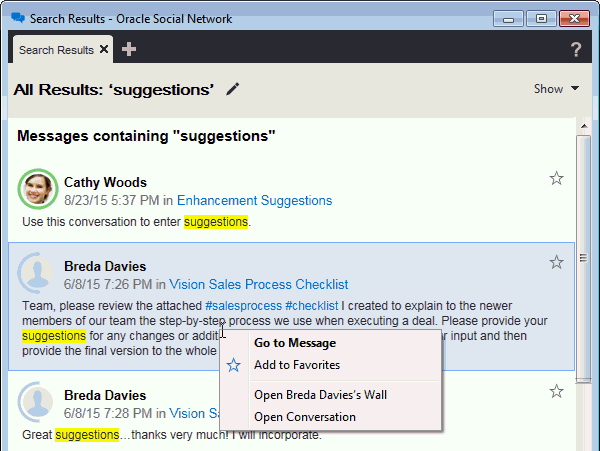This screenshot has height=451, width=600.
Task: Star the highlighted Breda Davies message
Action: 557,262
